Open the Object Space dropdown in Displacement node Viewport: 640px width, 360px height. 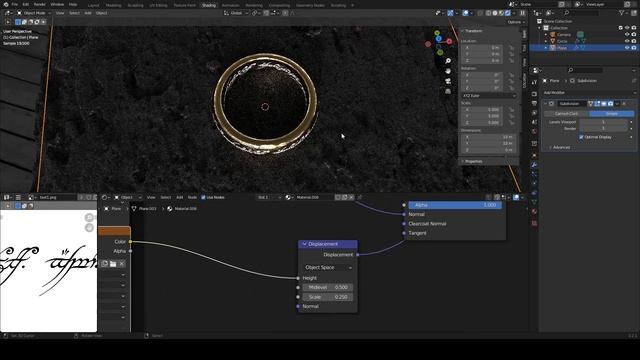[328, 267]
